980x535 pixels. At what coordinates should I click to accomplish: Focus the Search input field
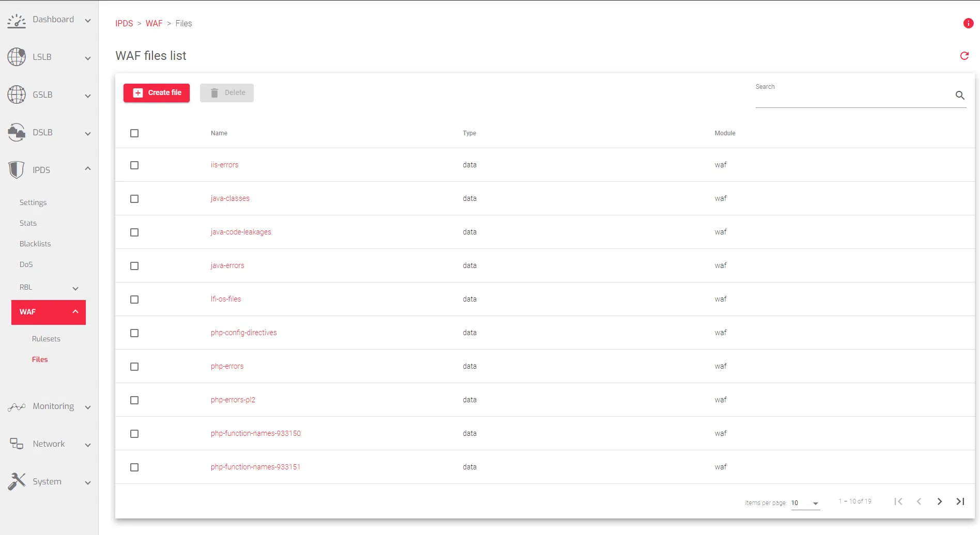tap(853, 97)
